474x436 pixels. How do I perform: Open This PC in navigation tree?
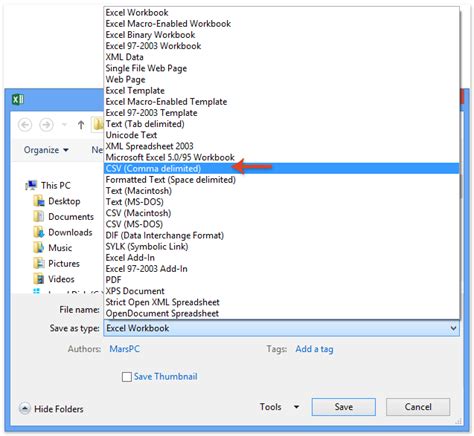point(56,185)
